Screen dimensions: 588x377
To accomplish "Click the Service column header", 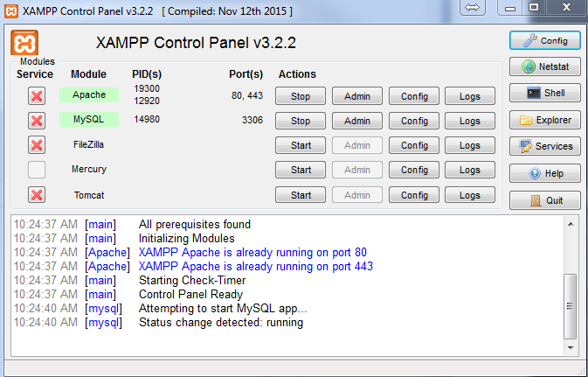I will (35, 74).
